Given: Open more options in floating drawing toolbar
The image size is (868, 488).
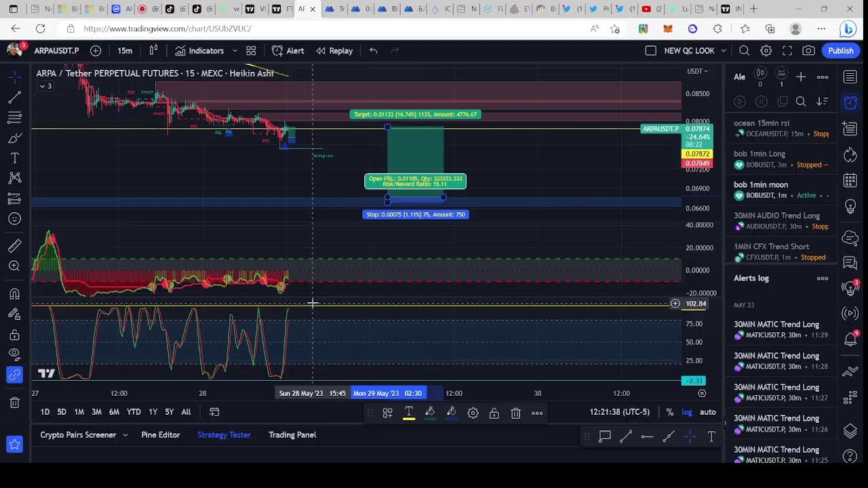Looking at the screenshot, I should tap(537, 413).
